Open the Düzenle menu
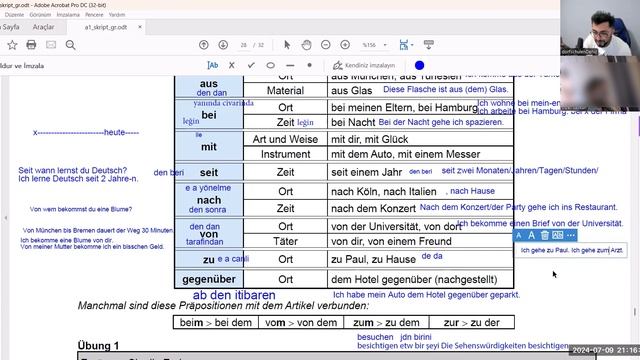Viewport: 640px width, 360px height. [x=14, y=15]
